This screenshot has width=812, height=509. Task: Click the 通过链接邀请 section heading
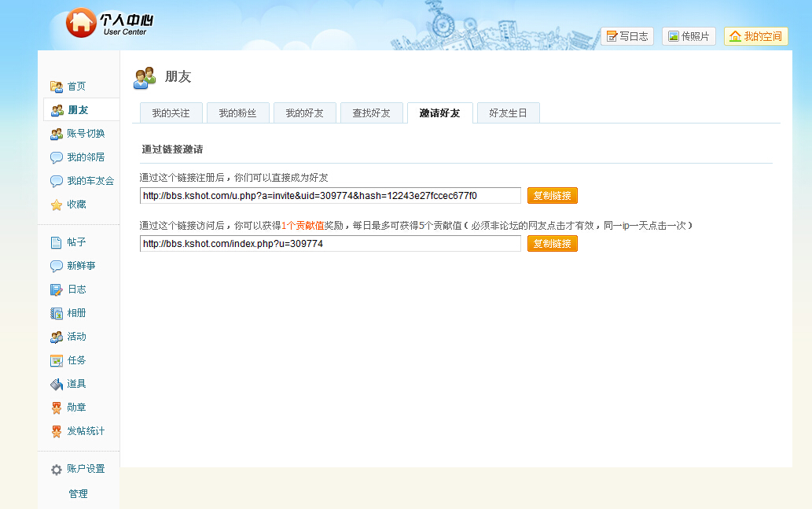click(172, 149)
